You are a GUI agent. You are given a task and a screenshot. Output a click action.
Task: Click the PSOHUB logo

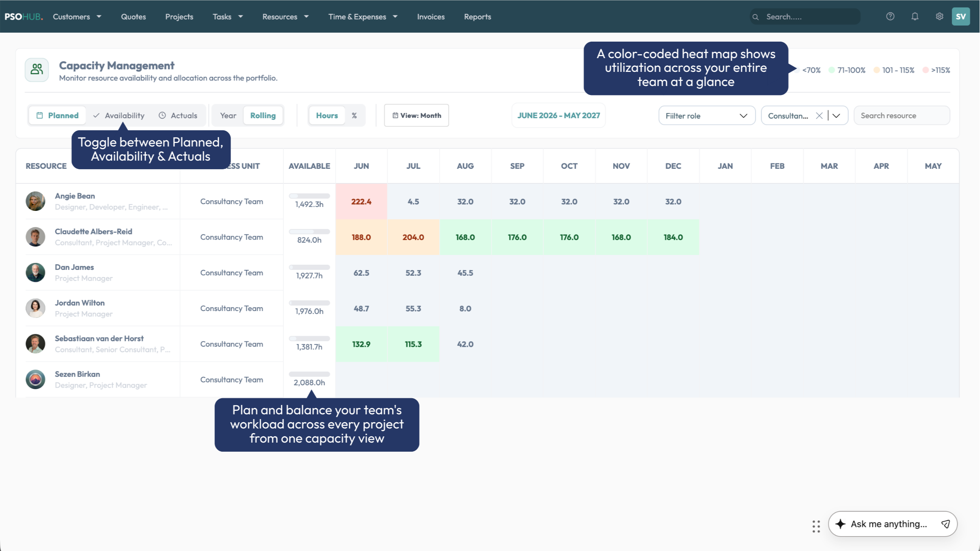[x=24, y=16]
